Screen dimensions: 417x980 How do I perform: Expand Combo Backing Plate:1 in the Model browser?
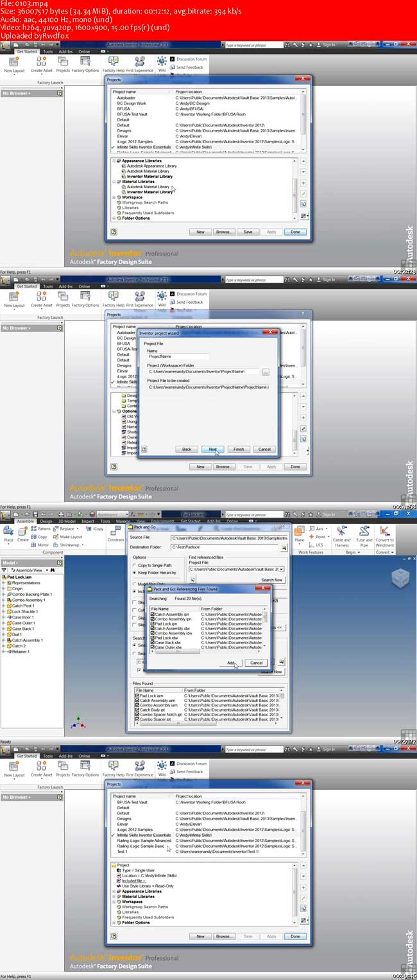click(3, 594)
